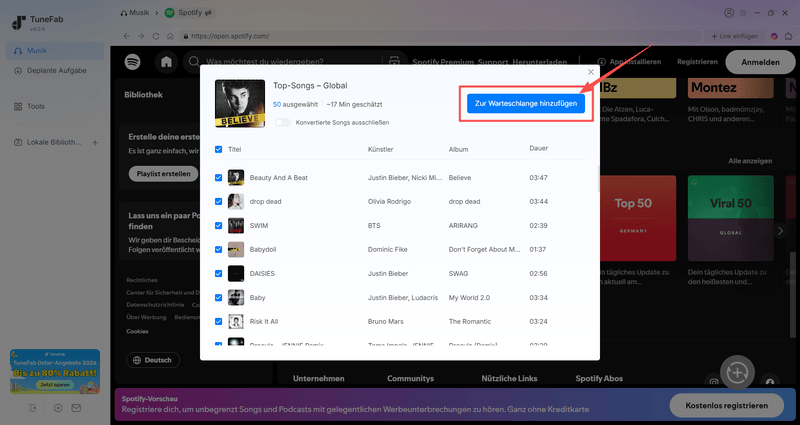Click the DAISIES cover thumbnail
Screen dimensions: 800x425
236,273
